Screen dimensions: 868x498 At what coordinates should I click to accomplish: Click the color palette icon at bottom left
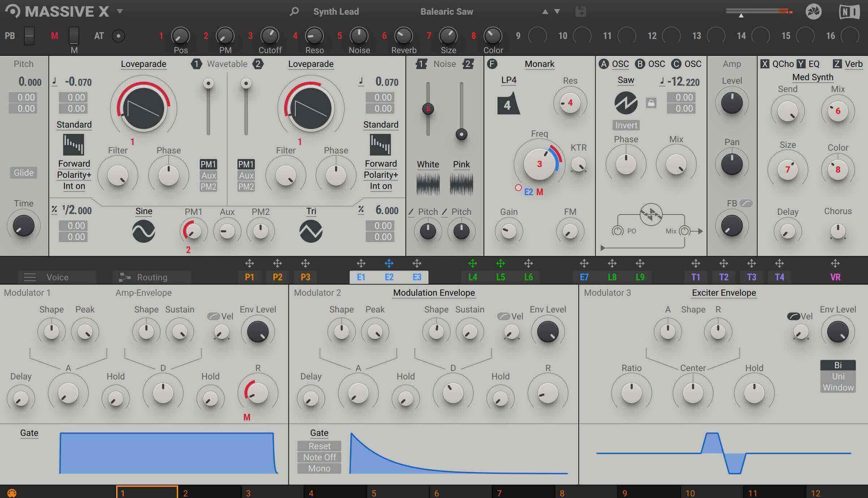pos(12,493)
